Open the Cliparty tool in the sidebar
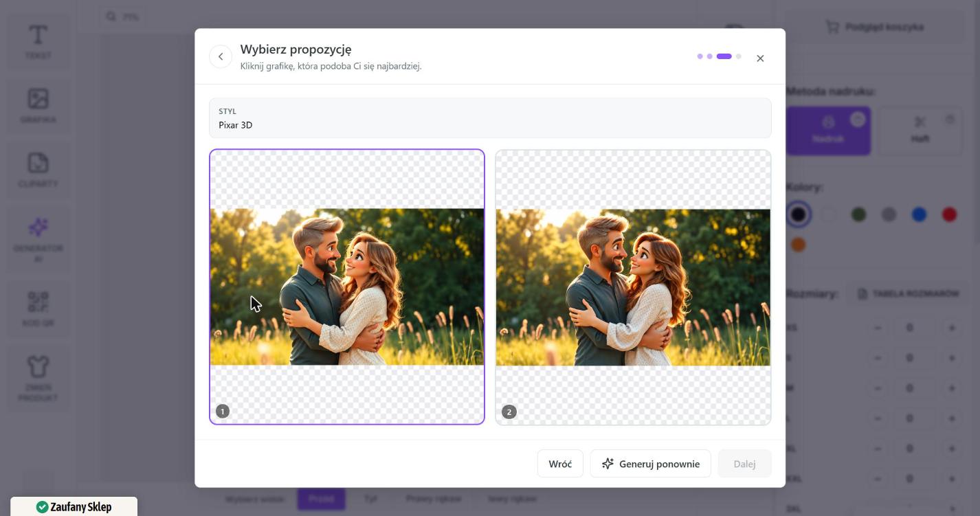This screenshot has width=980, height=516. coord(38,170)
